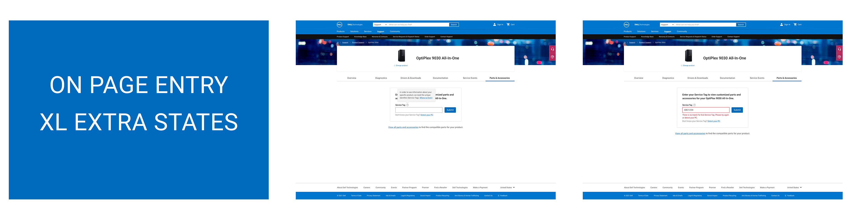Screen dimensions: 868x209
Task: Click red box icon on tooltip-state page
Action: tap(552, 57)
